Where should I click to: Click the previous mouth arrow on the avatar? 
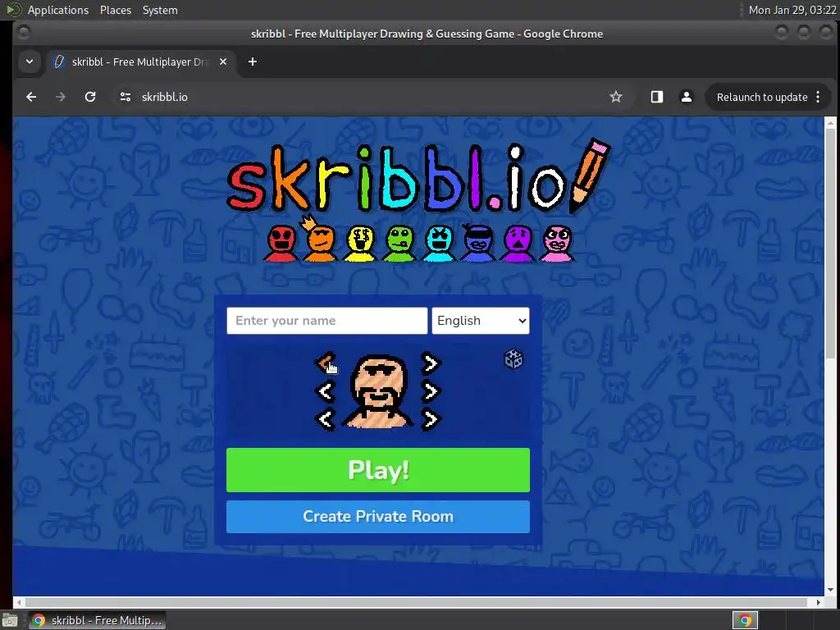[x=326, y=391]
